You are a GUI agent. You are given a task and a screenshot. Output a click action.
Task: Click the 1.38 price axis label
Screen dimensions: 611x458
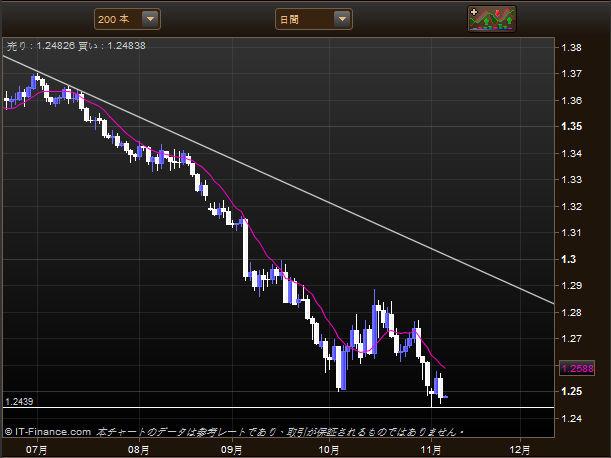pos(571,48)
